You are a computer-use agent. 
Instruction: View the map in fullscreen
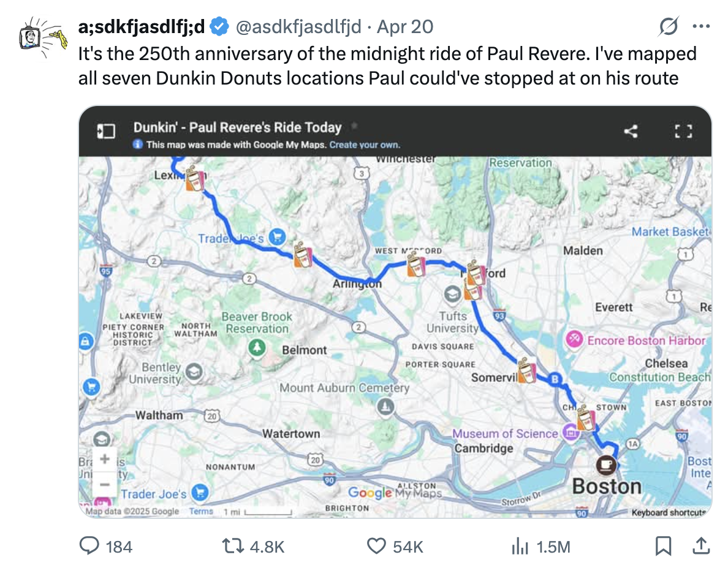683,131
